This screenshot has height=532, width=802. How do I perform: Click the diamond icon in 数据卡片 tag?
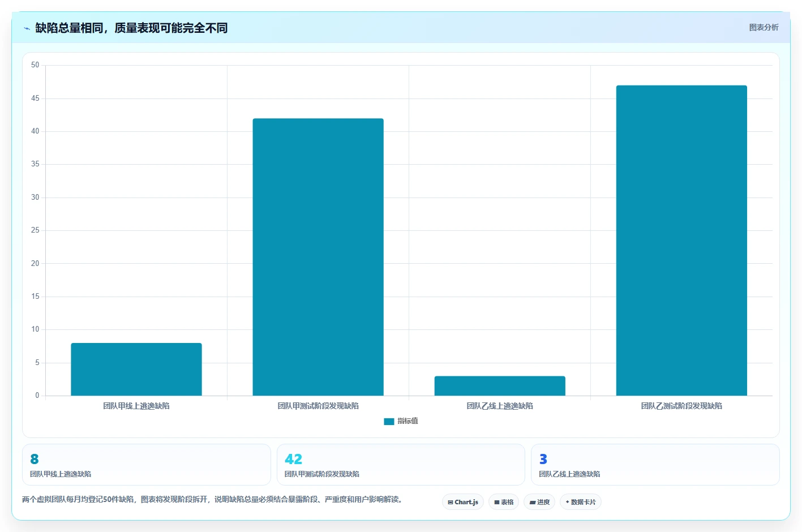[567, 502]
